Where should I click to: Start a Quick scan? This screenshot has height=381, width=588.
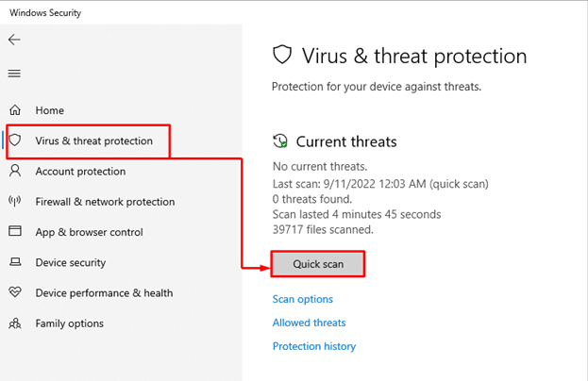click(x=317, y=264)
